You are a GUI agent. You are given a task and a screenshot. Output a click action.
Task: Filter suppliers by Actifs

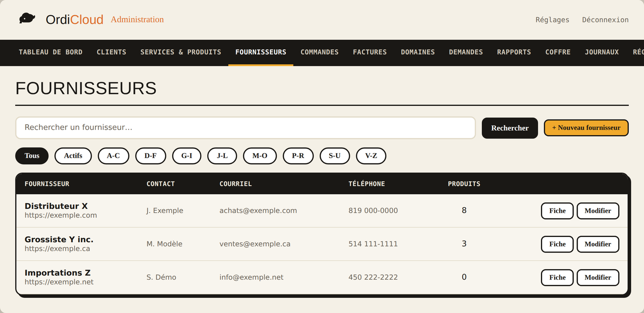[x=73, y=156]
